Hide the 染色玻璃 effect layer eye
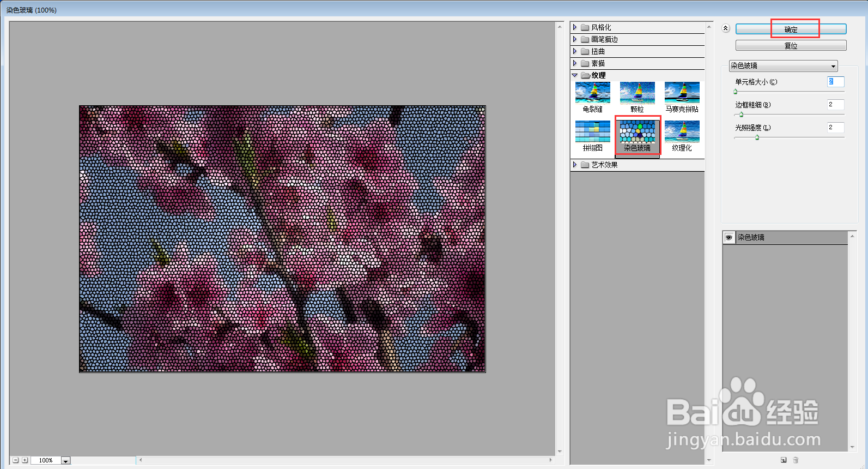 coord(729,237)
